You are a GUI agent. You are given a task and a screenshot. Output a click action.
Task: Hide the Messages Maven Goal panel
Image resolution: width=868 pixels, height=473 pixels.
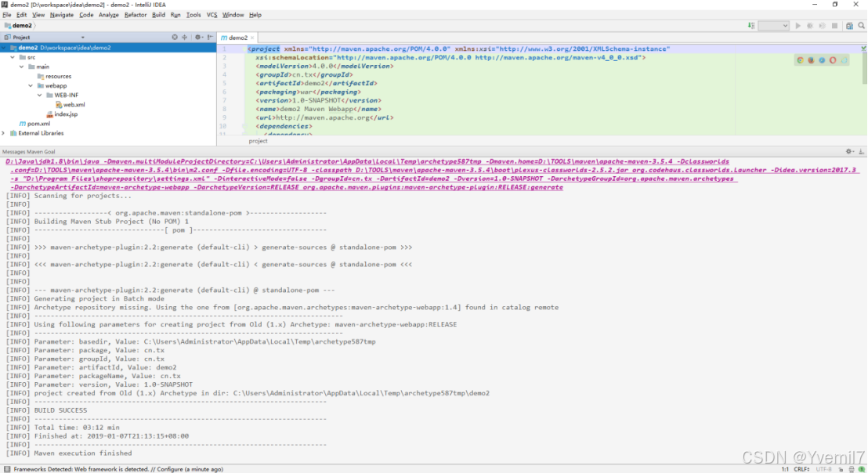862,152
